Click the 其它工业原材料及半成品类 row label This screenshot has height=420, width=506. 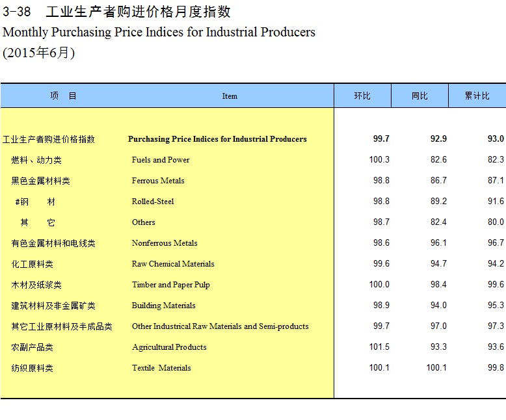point(62,326)
